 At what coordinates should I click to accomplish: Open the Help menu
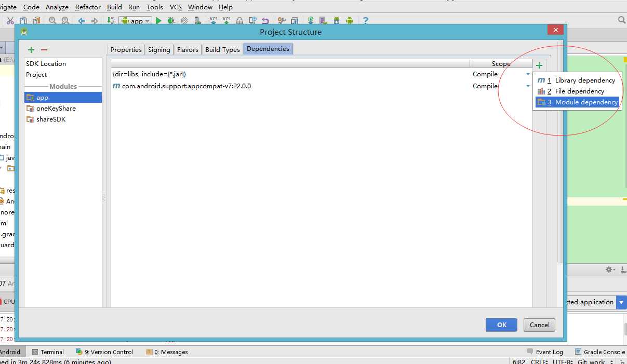[225, 7]
